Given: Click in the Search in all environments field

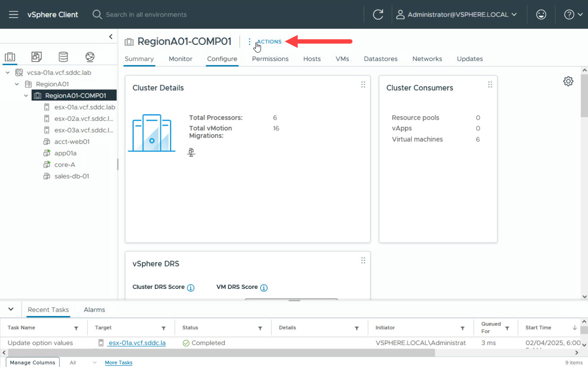Looking at the screenshot, I should point(147,14).
